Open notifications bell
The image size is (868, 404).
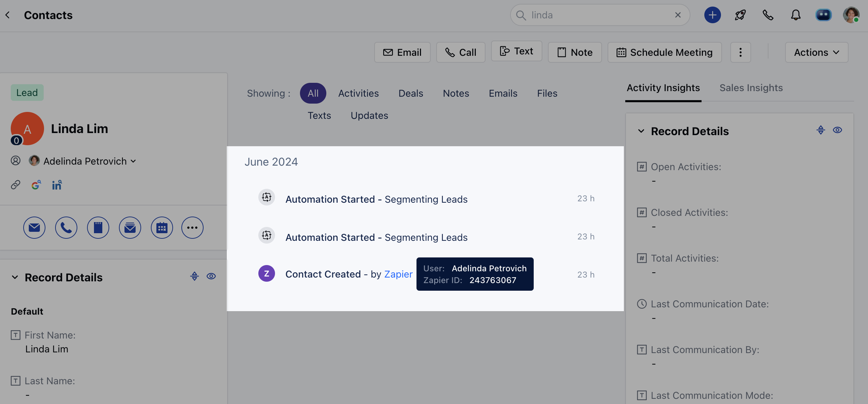click(796, 15)
